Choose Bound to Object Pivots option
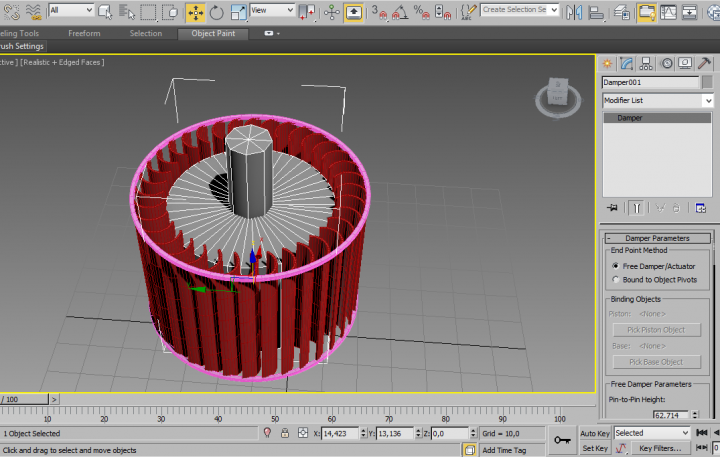 point(614,280)
